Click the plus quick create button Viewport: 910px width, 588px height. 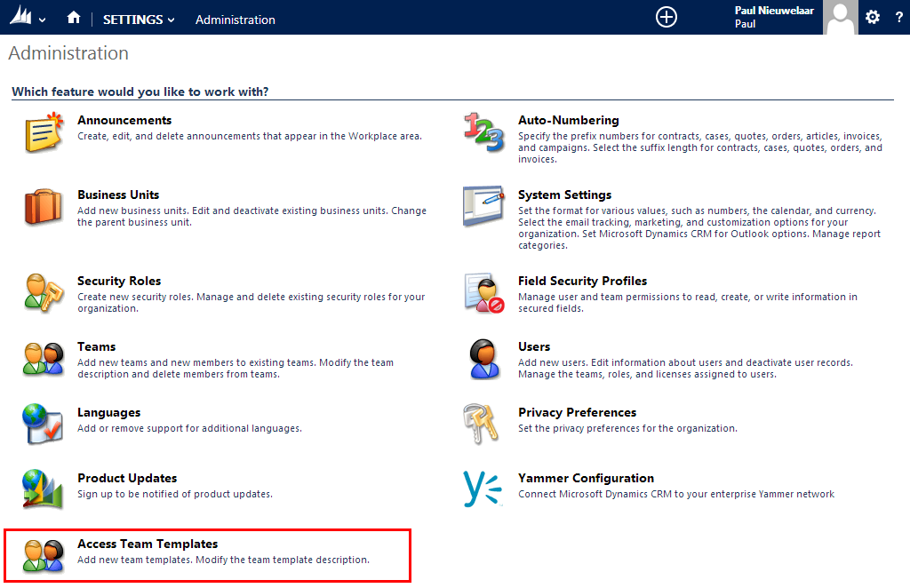pyautogui.click(x=666, y=18)
